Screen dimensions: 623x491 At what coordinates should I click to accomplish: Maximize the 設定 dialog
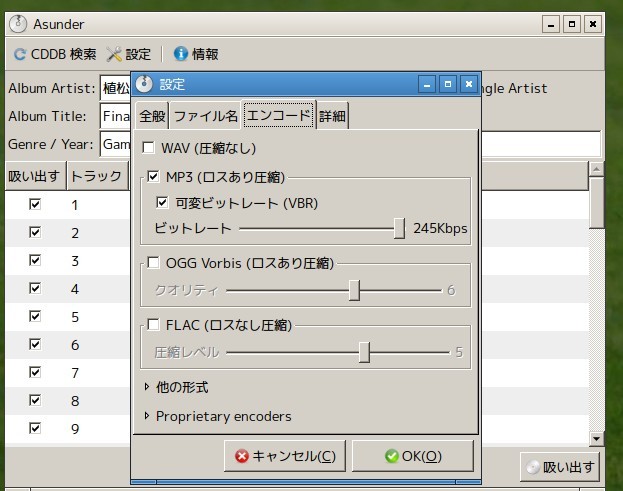pyautogui.click(x=448, y=84)
